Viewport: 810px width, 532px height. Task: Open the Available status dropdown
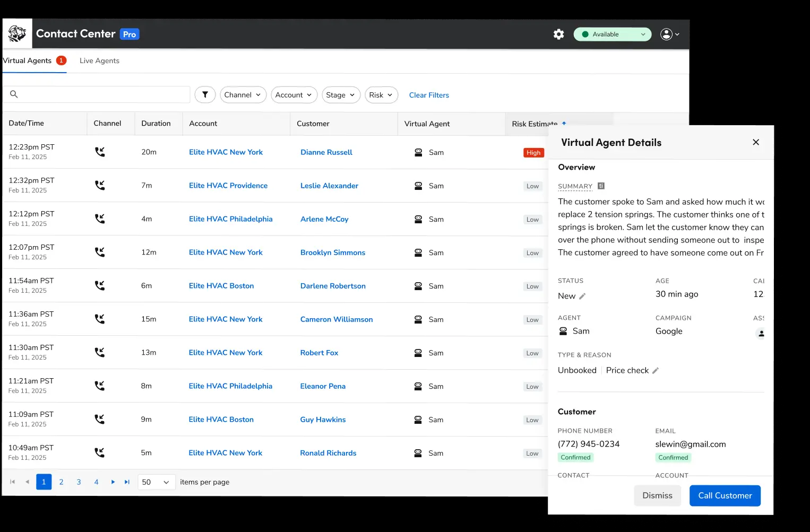pyautogui.click(x=613, y=34)
